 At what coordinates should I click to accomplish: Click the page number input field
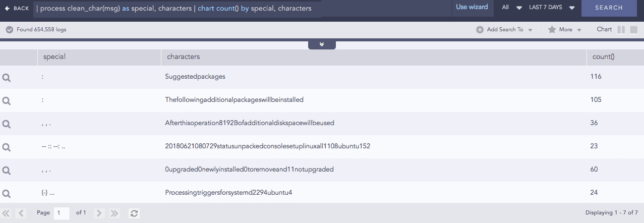coord(63,213)
